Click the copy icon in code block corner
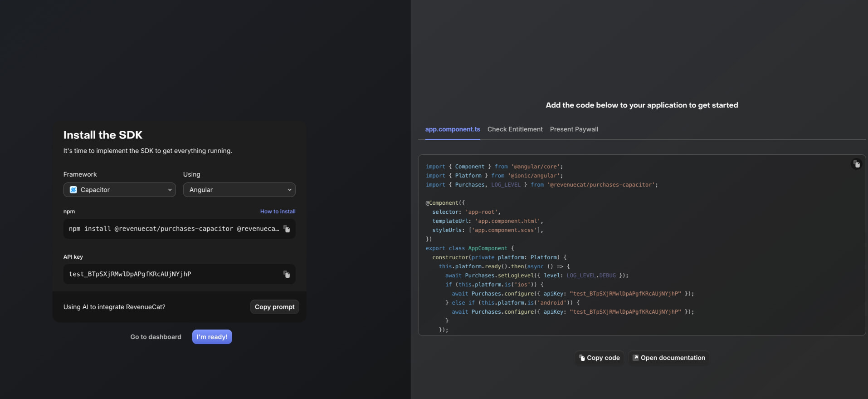 point(856,164)
